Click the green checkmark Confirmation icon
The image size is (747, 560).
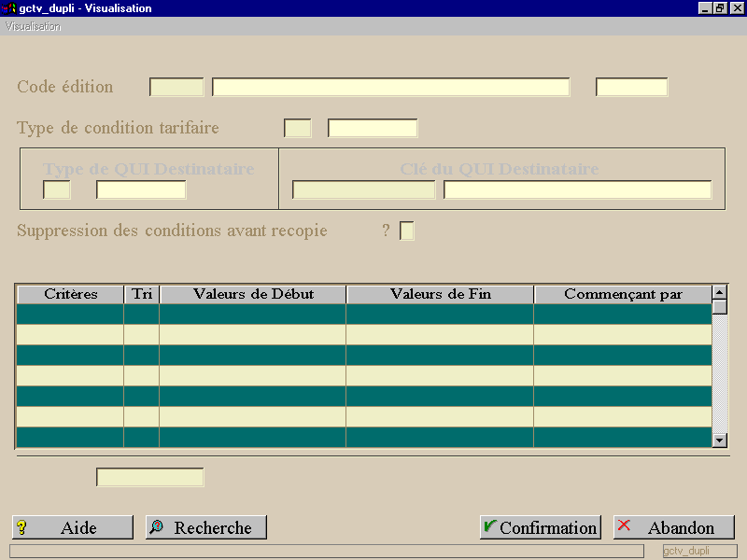point(489,526)
